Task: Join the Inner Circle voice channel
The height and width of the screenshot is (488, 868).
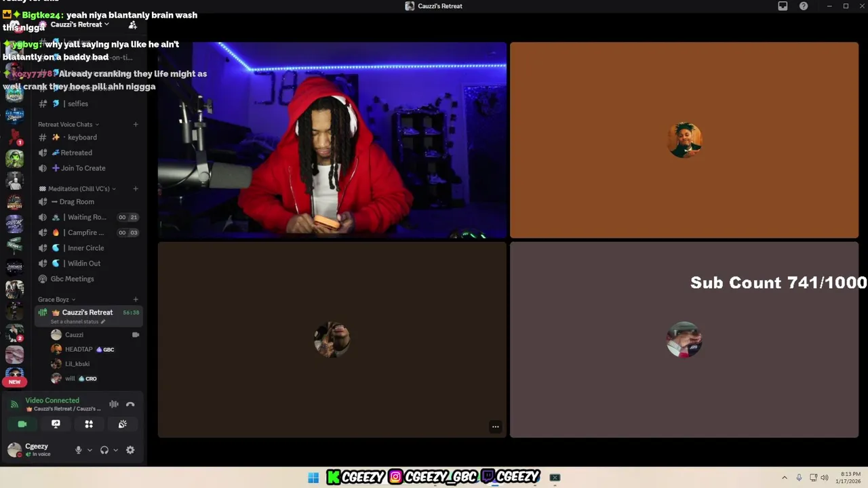Action: coord(90,248)
